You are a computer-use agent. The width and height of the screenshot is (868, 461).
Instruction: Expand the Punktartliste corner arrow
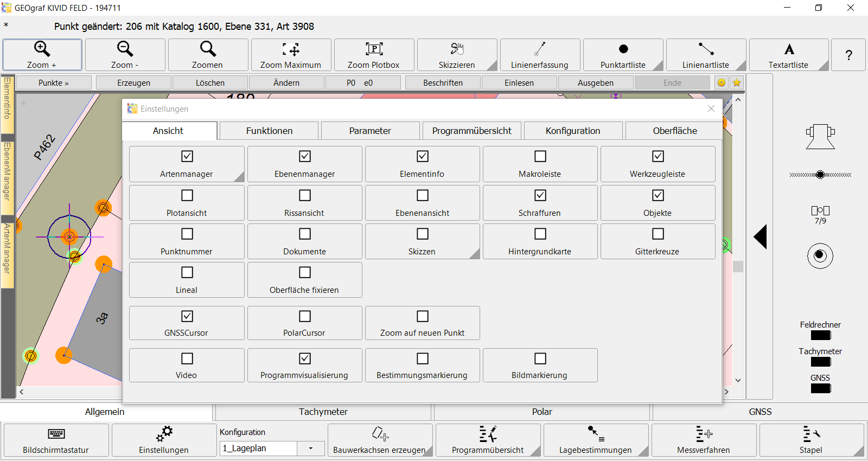658,66
